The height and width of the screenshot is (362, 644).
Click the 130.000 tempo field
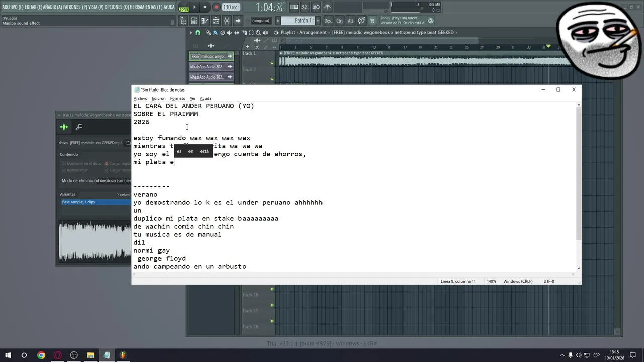click(231, 7)
